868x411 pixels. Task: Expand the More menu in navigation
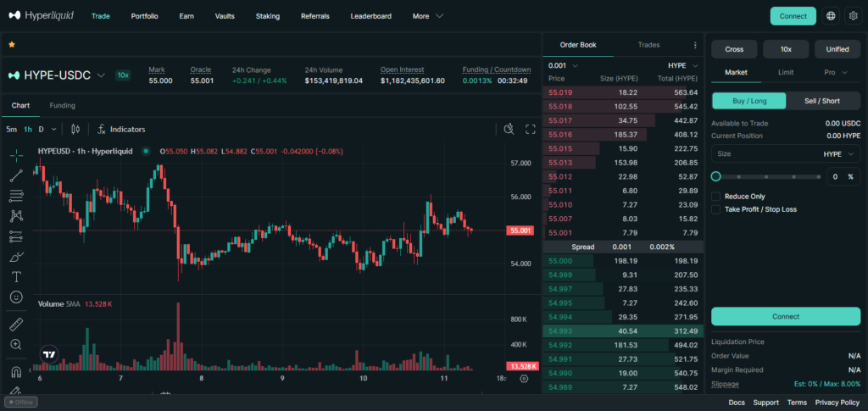428,16
